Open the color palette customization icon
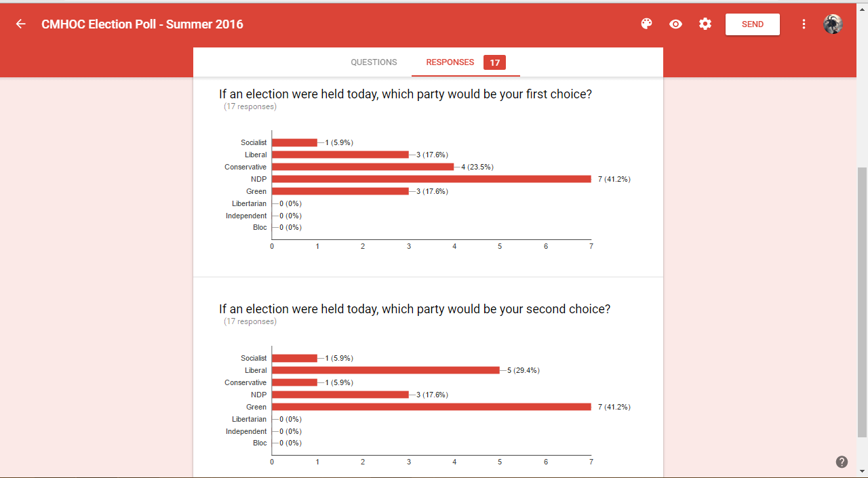 point(646,24)
